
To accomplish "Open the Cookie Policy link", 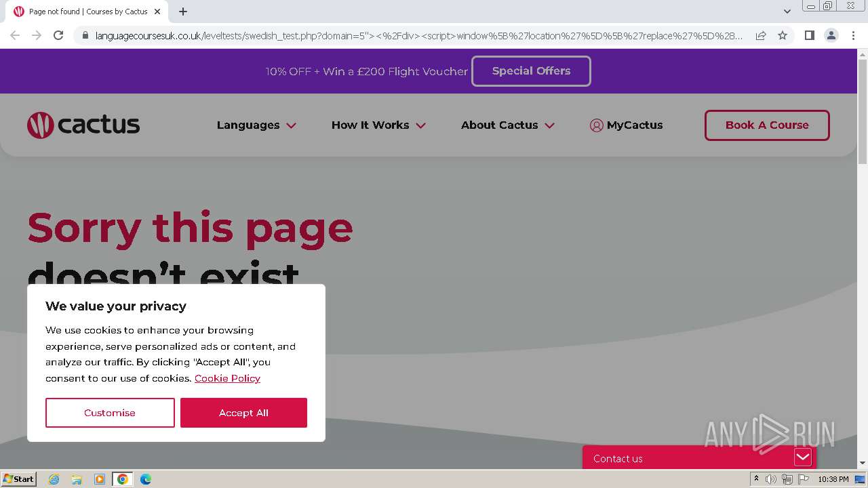I will coord(227,378).
